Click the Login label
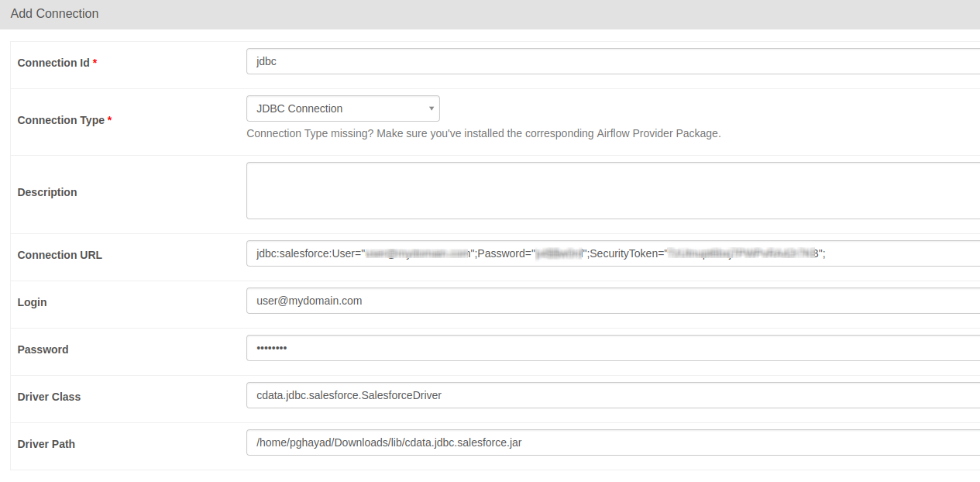The width and height of the screenshot is (980, 482). [32, 302]
